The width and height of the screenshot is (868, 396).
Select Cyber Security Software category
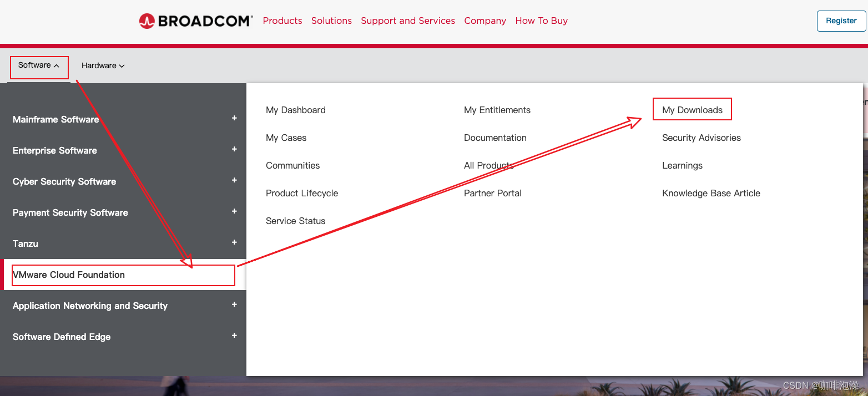[64, 181]
